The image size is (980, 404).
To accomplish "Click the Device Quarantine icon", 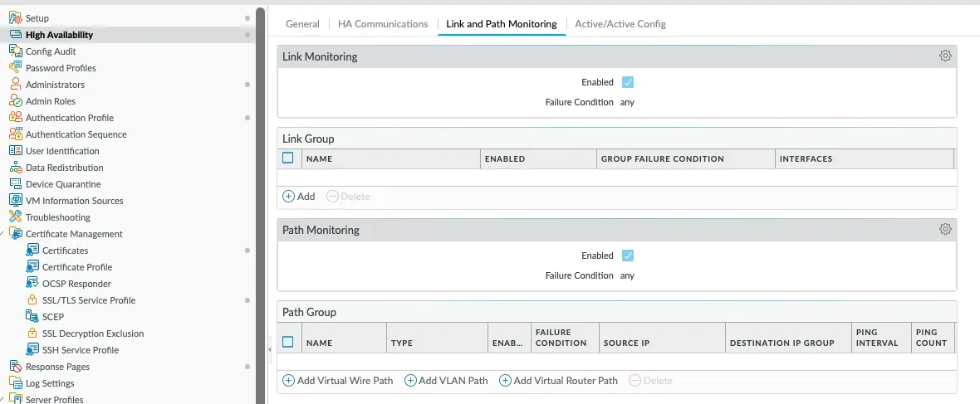I will click(16, 184).
